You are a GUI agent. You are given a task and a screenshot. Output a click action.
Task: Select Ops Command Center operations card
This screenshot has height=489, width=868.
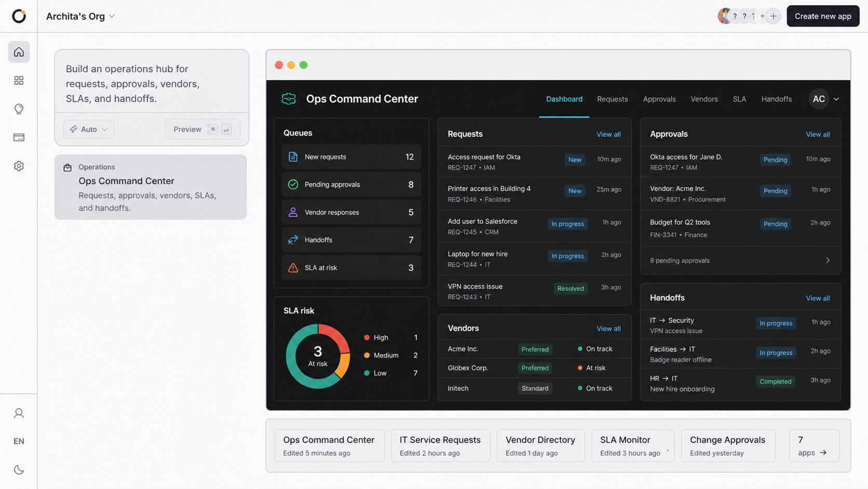click(151, 187)
